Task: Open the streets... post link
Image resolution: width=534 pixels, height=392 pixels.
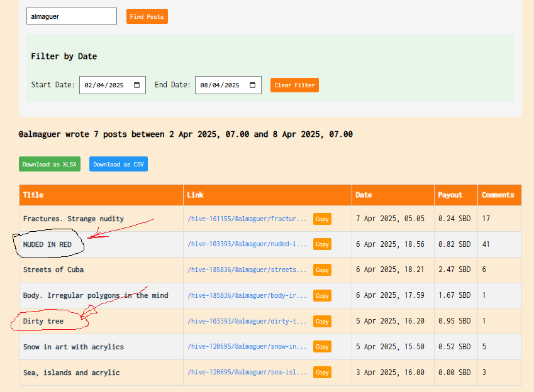Action: coord(247,270)
